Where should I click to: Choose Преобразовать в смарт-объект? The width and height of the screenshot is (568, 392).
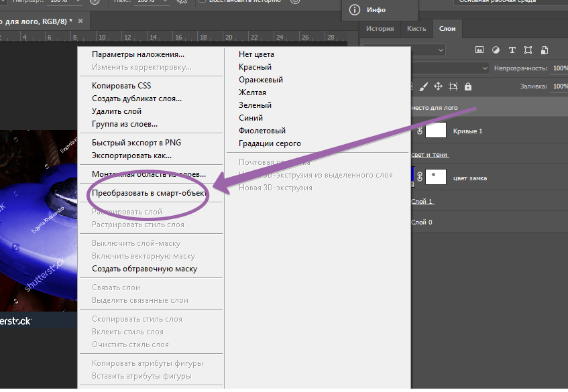[x=148, y=193]
